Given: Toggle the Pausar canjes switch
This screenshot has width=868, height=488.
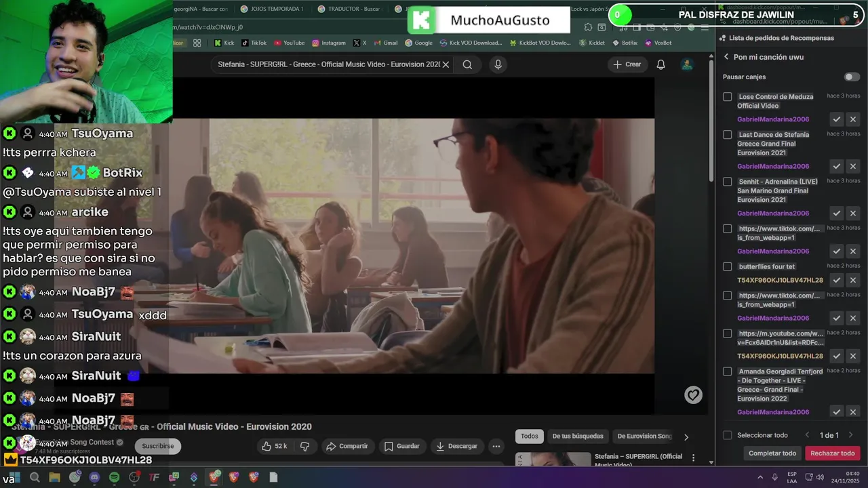Looking at the screenshot, I should pos(852,77).
